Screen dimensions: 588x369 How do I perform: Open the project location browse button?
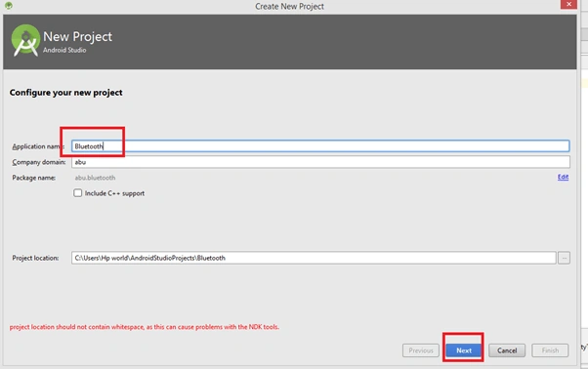pyautogui.click(x=564, y=258)
